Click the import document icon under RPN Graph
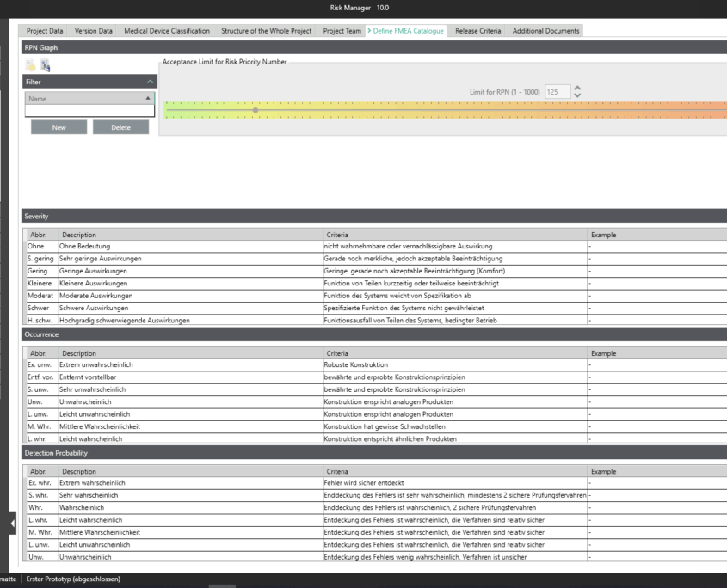This screenshot has width=727, height=588. 45,65
